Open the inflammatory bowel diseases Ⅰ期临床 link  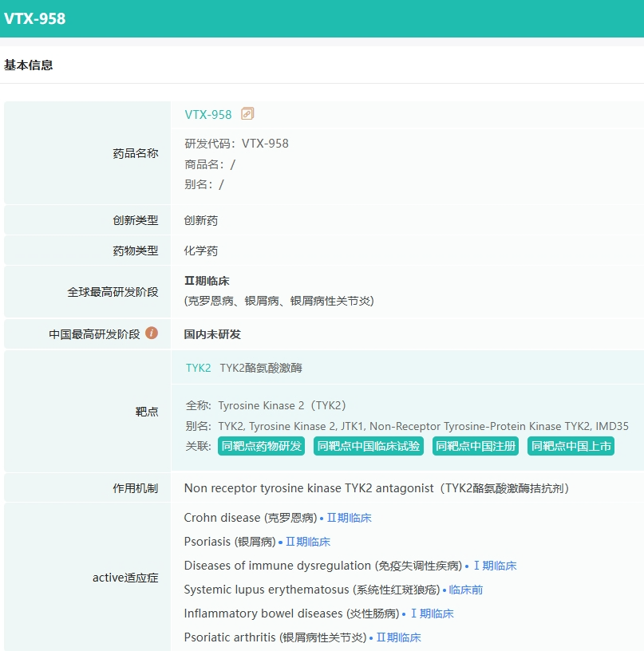(x=431, y=614)
